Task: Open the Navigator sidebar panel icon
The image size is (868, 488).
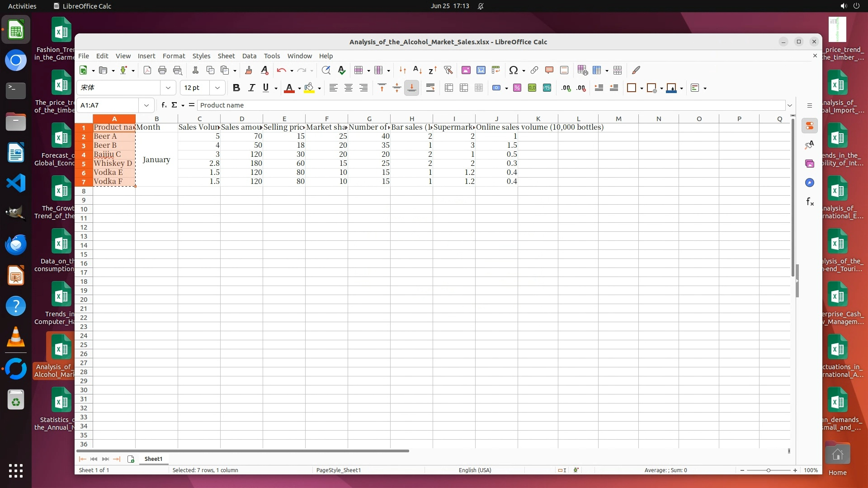Action: pos(810,183)
